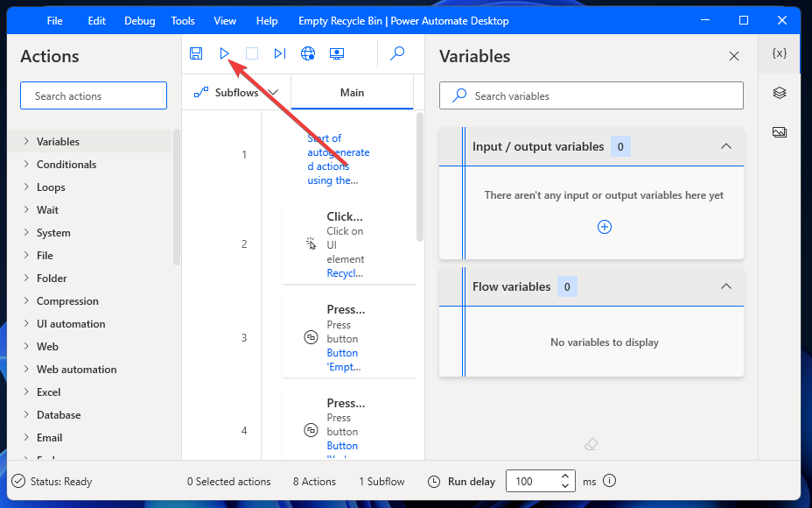Close the Variables pane
Viewport: 812px width, 508px height.
734,56
